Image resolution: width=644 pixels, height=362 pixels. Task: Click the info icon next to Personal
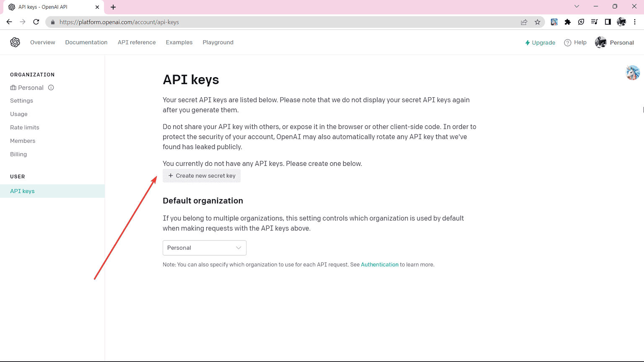pos(51,88)
